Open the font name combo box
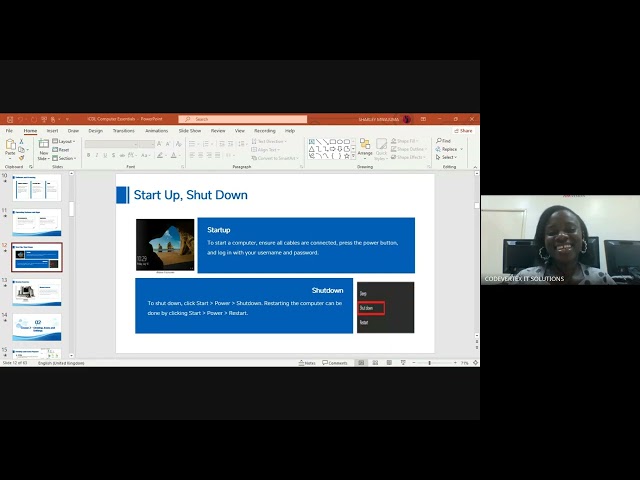 pyautogui.click(x=111, y=144)
